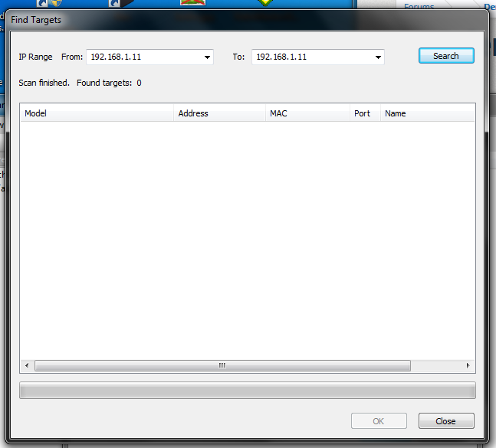The image size is (496, 448).
Task: Expand the To IP address dropdown arrow
Action: (x=378, y=57)
